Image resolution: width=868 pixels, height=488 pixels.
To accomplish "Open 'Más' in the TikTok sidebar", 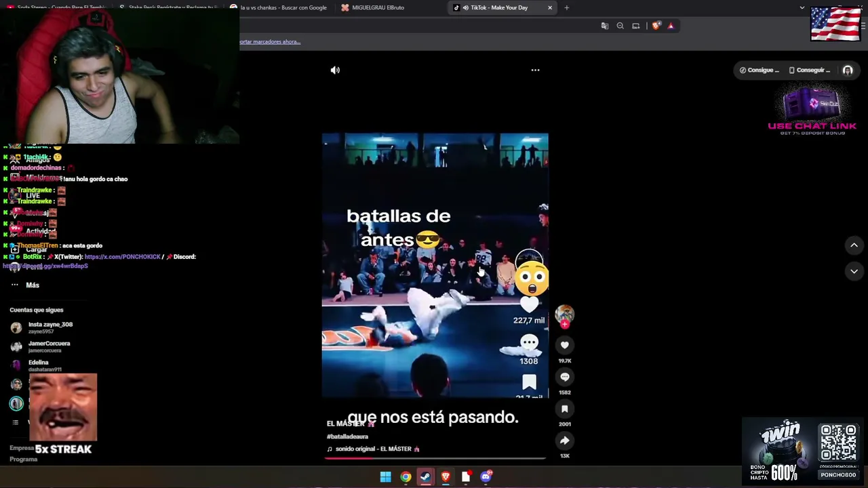I will coord(33,285).
